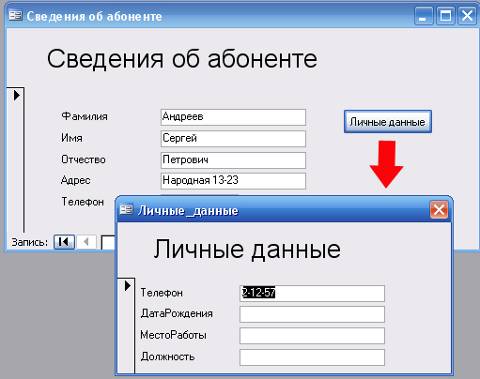The width and height of the screenshot is (480, 379).
Task: Select the Имя field containing Сергей
Action: point(233,139)
